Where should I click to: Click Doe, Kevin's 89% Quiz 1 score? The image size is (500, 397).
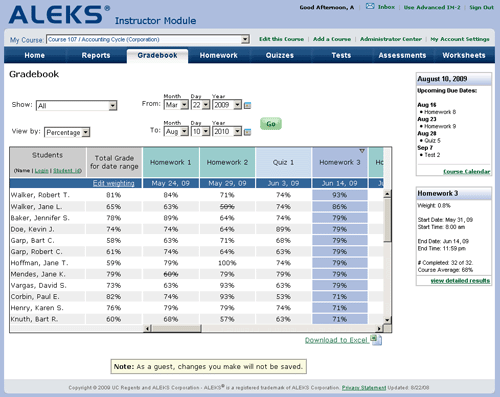pos(283,229)
